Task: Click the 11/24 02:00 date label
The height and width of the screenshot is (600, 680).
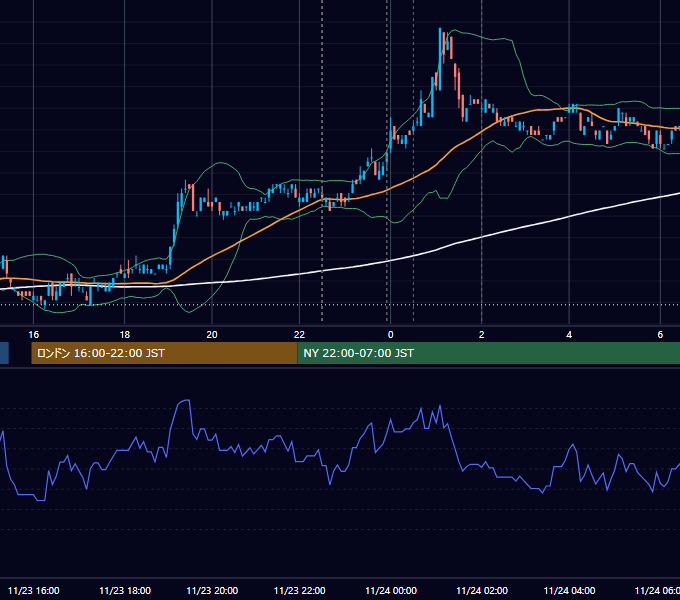Action: click(x=482, y=590)
